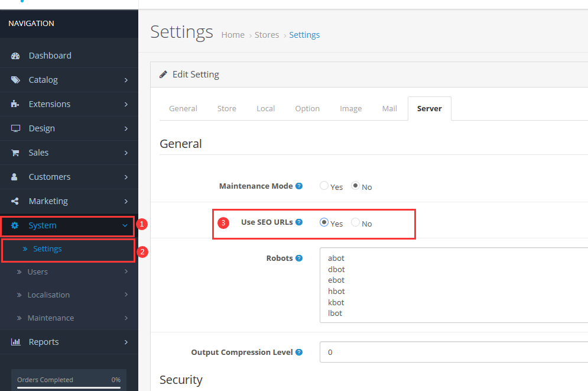Image resolution: width=588 pixels, height=391 pixels.
Task: Expand the Users submenu arrow
Action: 126,272
